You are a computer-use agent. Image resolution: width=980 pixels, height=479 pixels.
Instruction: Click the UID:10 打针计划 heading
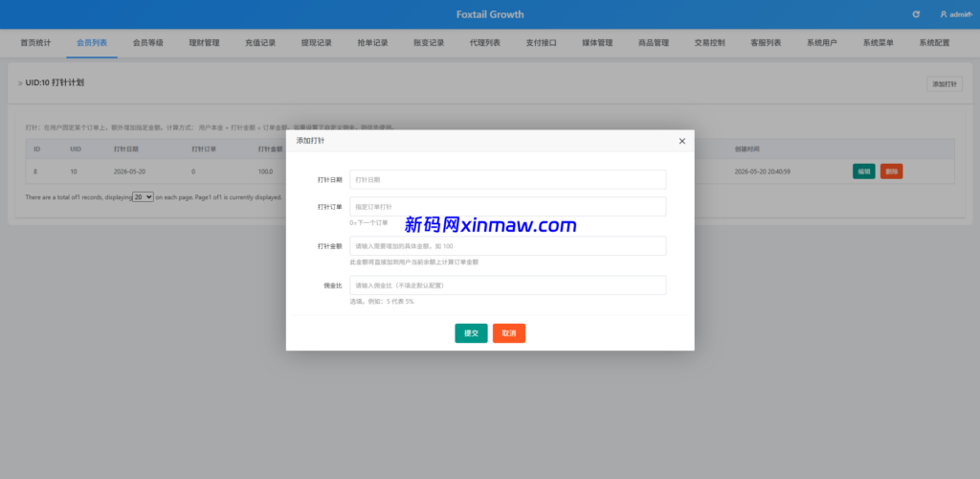55,82
